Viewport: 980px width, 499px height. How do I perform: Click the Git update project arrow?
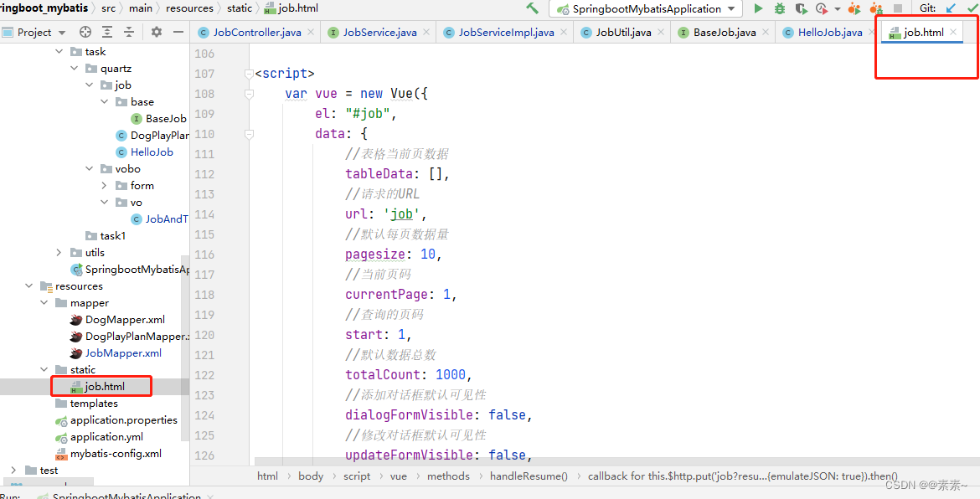[x=951, y=8]
